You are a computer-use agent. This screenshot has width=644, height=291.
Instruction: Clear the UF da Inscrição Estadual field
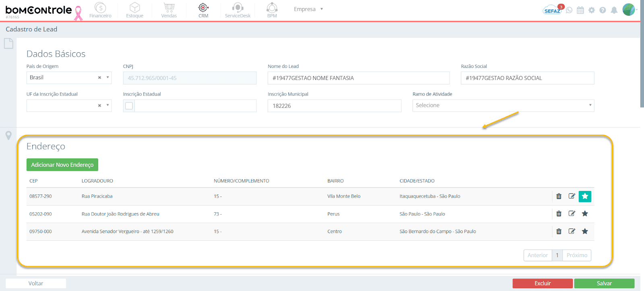(x=99, y=106)
